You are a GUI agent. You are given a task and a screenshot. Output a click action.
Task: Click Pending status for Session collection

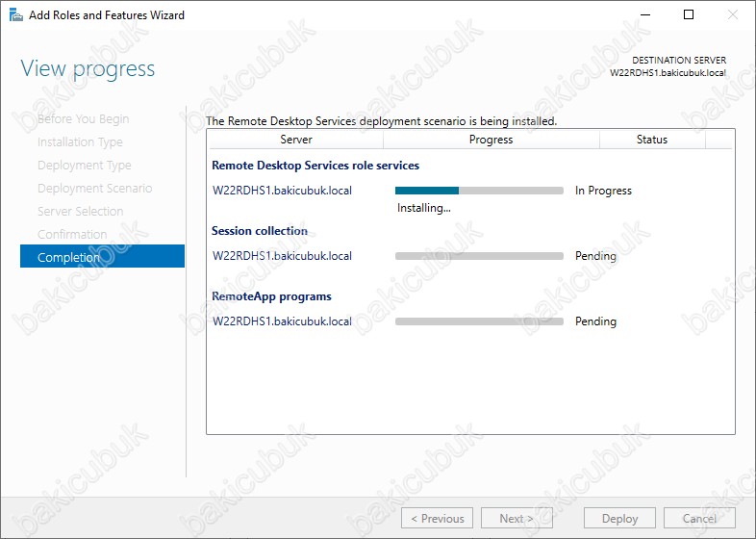[595, 256]
